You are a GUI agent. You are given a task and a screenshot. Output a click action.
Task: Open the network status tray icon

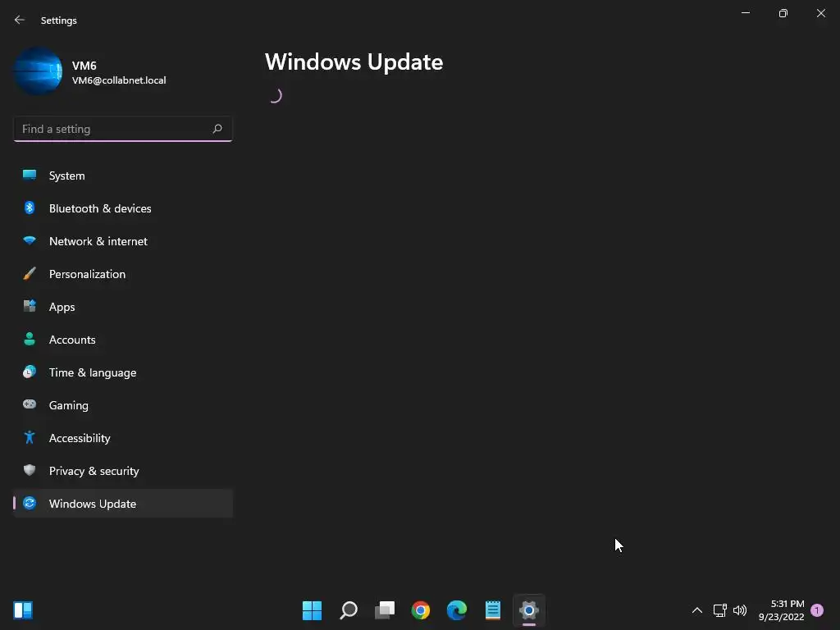coord(720,610)
